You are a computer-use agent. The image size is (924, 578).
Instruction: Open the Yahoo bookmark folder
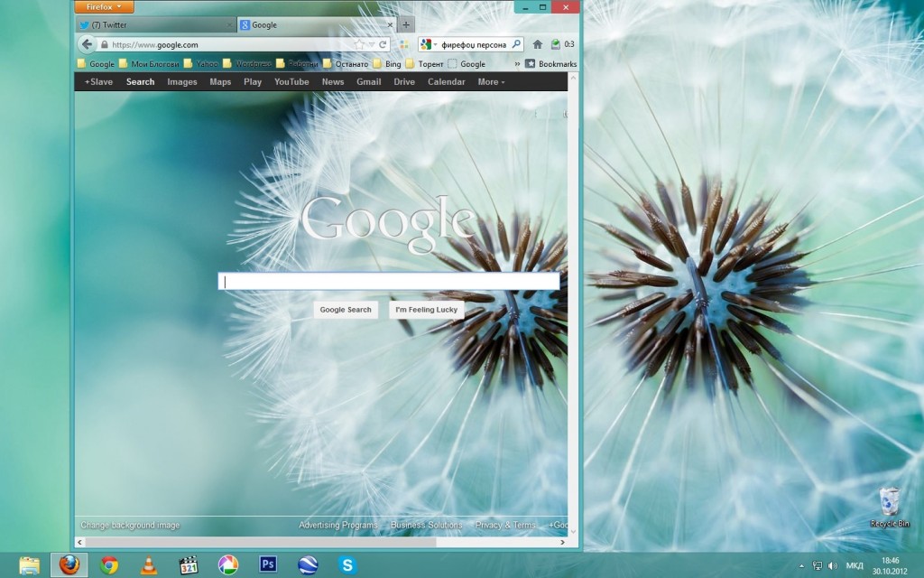201,64
